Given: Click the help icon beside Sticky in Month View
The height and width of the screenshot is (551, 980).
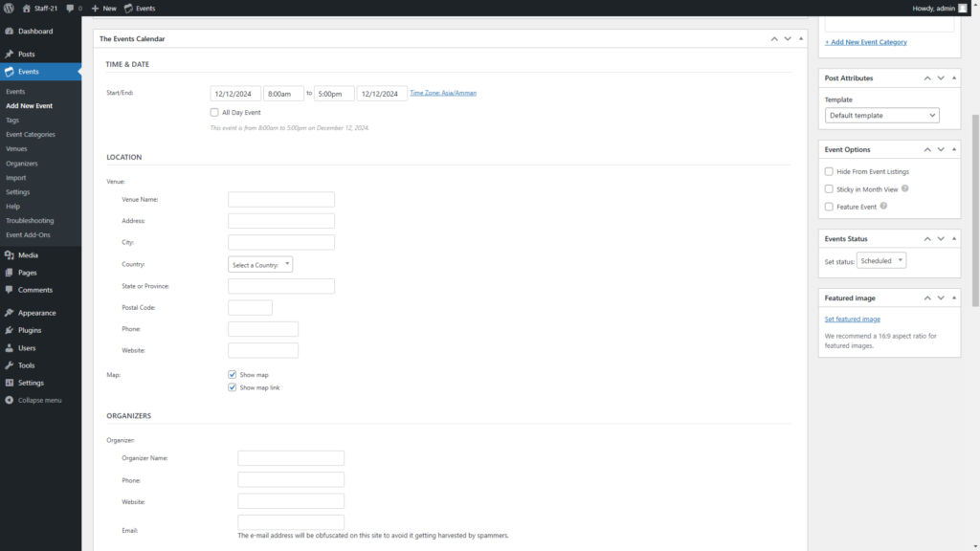Looking at the screenshot, I should [x=904, y=188].
